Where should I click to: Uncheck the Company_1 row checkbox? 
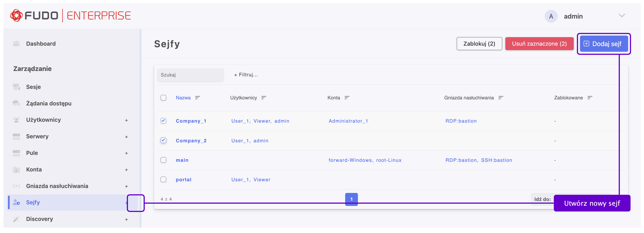coord(163,121)
